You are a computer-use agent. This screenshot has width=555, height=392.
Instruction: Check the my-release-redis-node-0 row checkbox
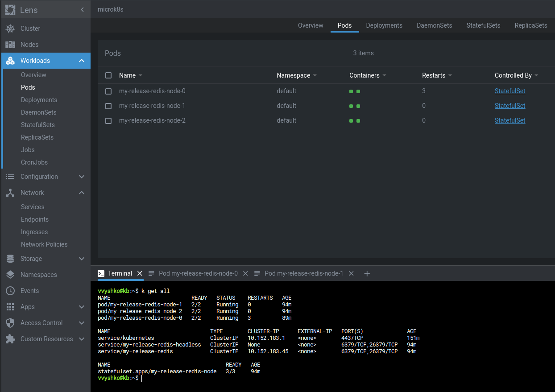click(x=108, y=91)
